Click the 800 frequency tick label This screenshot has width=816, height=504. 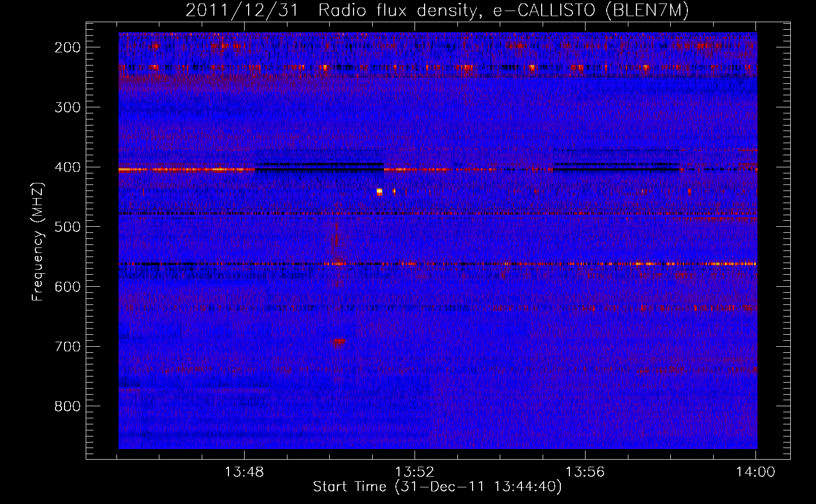tap(68, 406)
